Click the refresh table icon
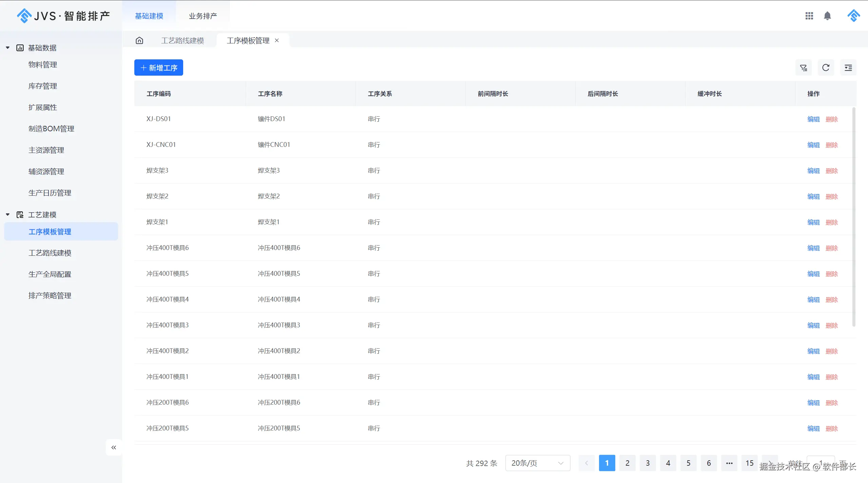The width and height of the screenshot is (868, 483). point(826,68)
